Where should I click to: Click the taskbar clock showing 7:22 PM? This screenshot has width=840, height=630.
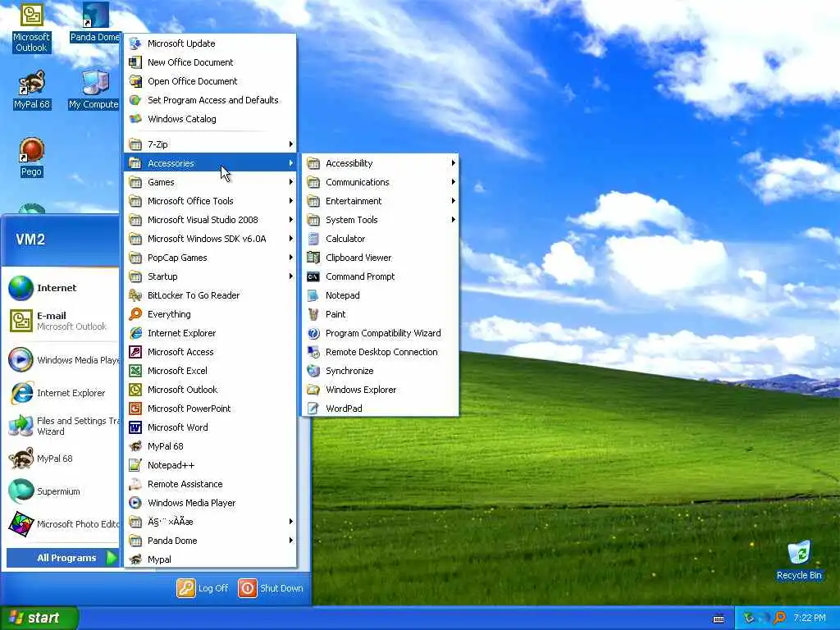click(810, 619)
